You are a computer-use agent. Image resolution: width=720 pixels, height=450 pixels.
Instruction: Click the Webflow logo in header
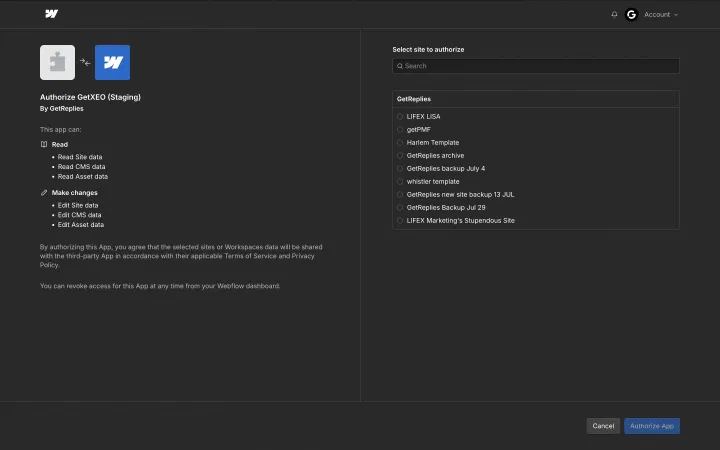51,14
